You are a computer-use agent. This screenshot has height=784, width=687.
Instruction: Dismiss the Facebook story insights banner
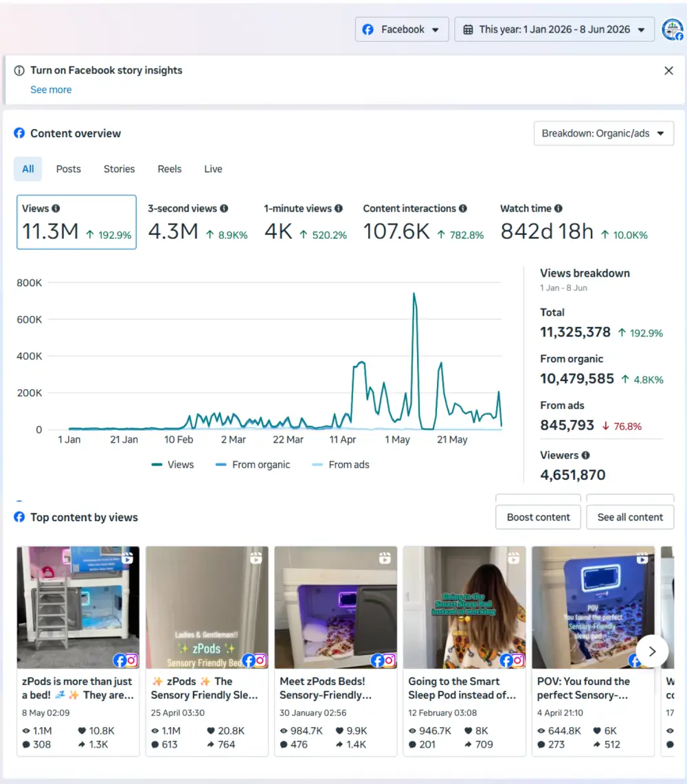click(668, 71)
